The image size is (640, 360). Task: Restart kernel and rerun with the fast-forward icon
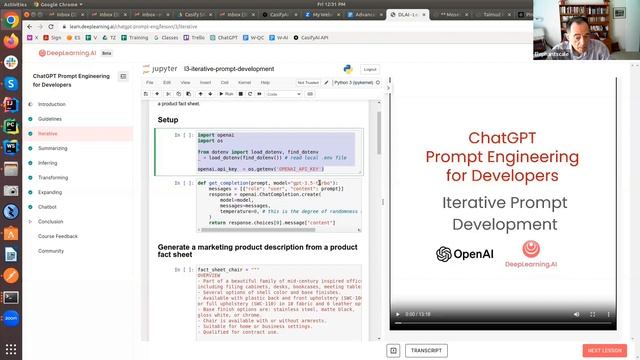(259, 94)
